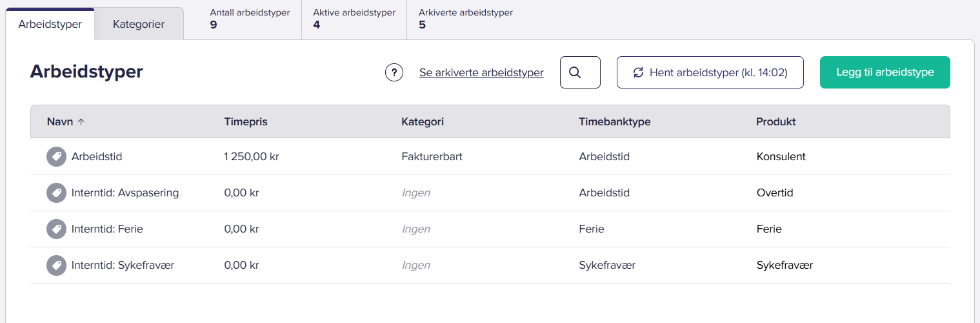
Task: Sort by the Timepris column header
Action: [x=246, y=121]
